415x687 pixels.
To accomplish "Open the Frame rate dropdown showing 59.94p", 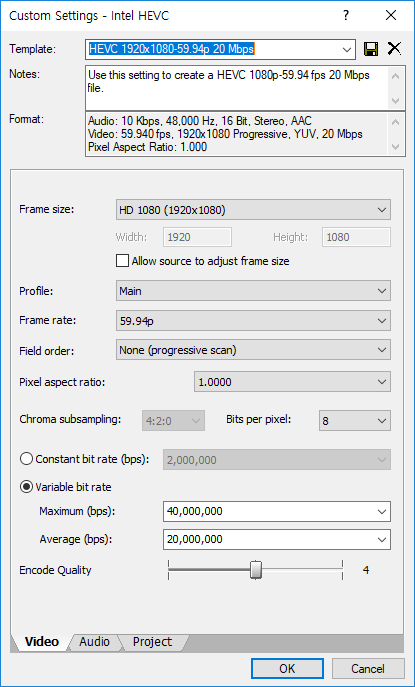I will click(x=253, y=321).
